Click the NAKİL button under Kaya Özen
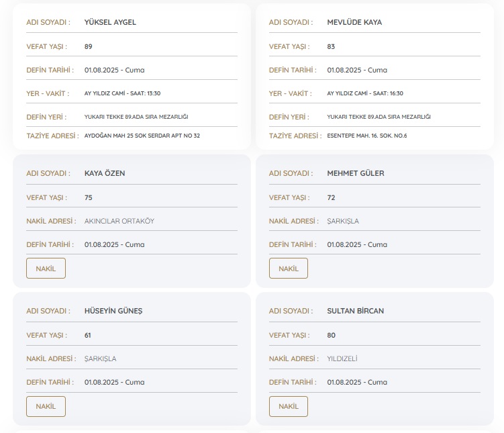Viewport: 504px width, 433px height. [x=46, y=269]
